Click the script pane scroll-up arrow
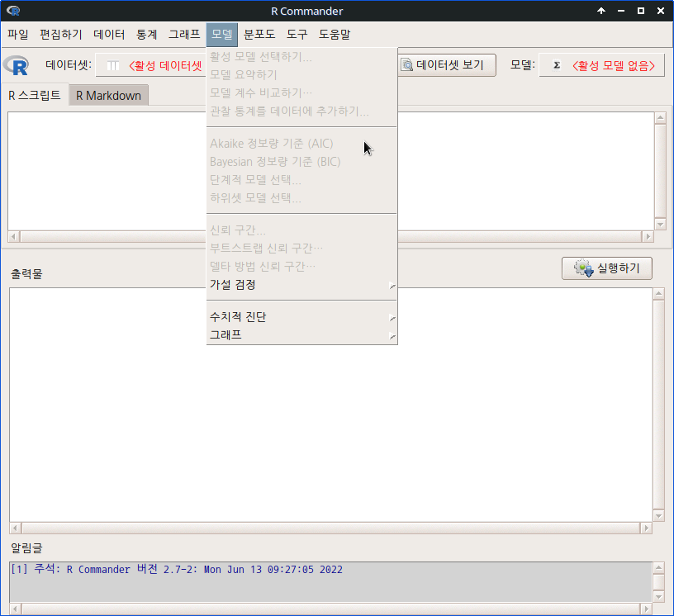The height and width of the screenshot is (616, 674). 660,118
